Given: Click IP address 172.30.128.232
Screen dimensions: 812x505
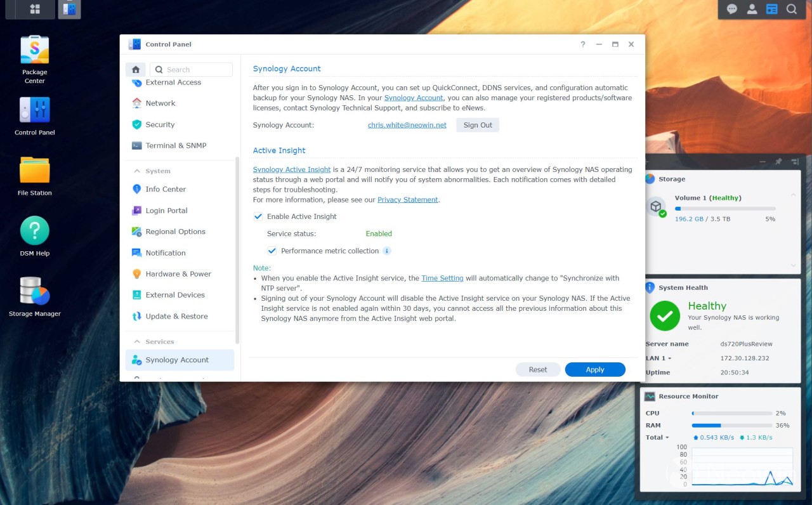Looking at the screenshot, I should [745, 358].
